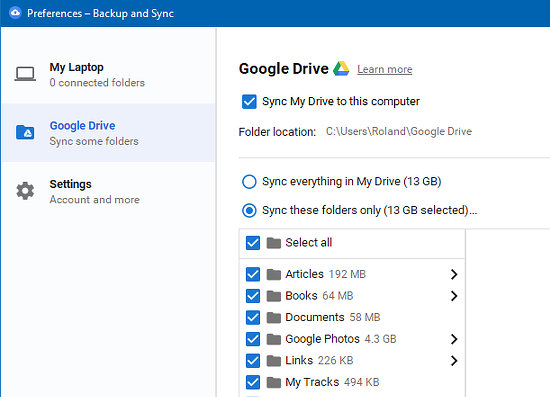Screen dimensions: 550x397
Task: Click the Google Drive triangle logo
Action: [341, 68]
